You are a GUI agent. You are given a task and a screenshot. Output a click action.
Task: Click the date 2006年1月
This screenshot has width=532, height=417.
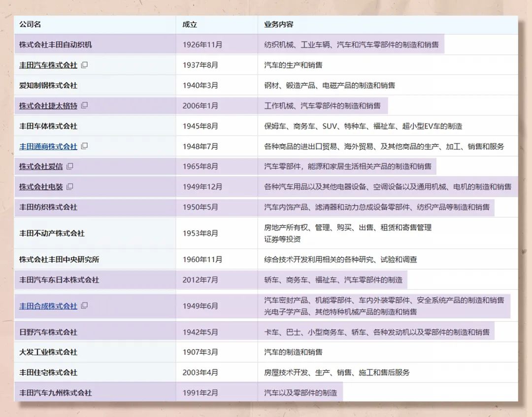click(200, 105)
